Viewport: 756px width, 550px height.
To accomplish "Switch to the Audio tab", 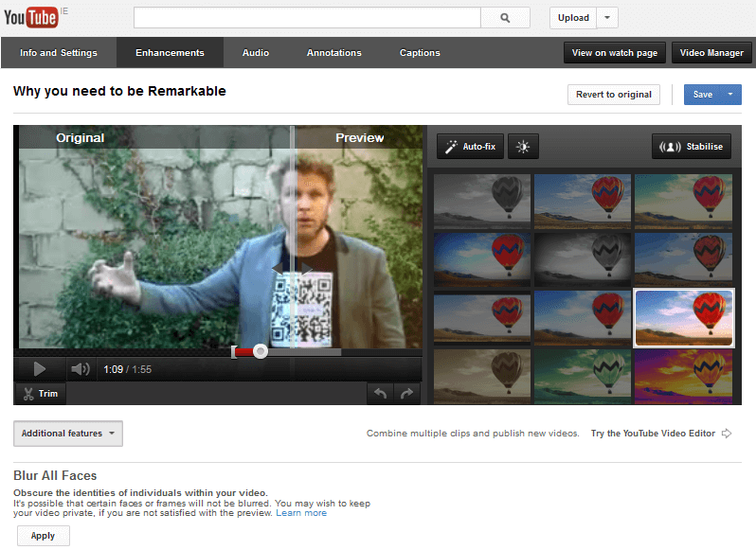I will point(256,53).
